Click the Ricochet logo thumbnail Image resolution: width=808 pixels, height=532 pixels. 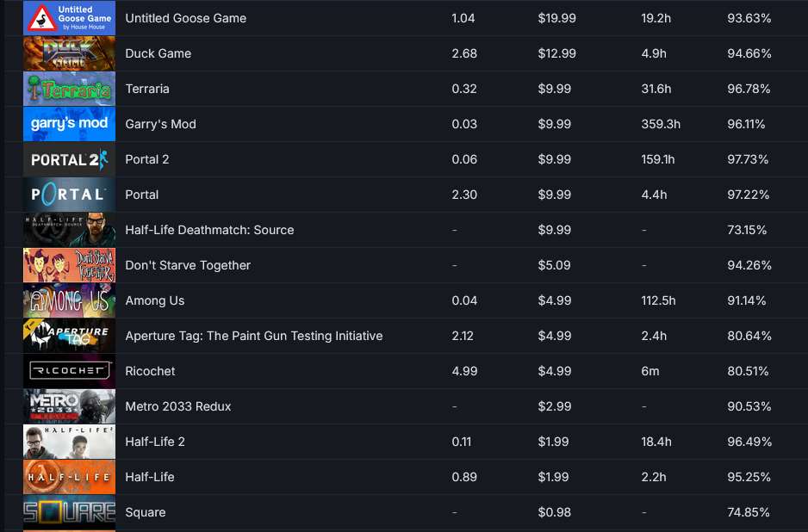pos(69,371)
